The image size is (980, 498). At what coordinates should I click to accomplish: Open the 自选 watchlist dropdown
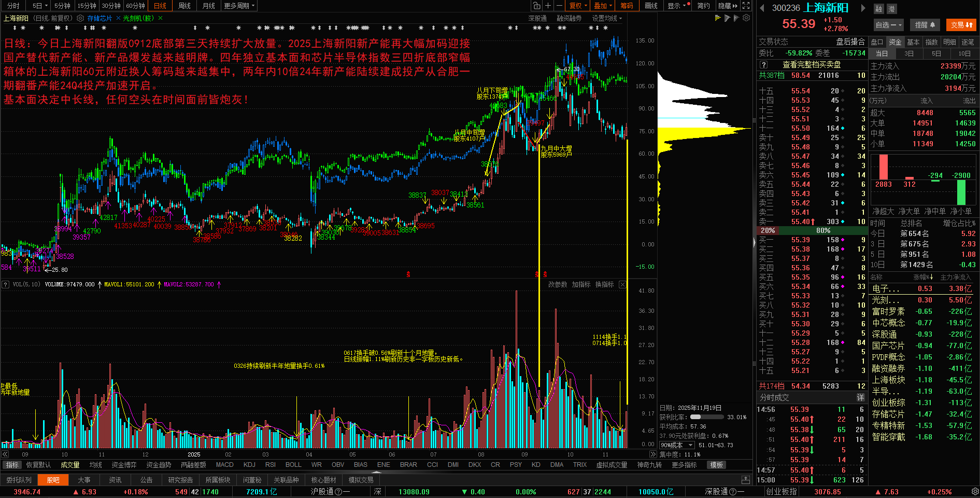coord(889,25)
